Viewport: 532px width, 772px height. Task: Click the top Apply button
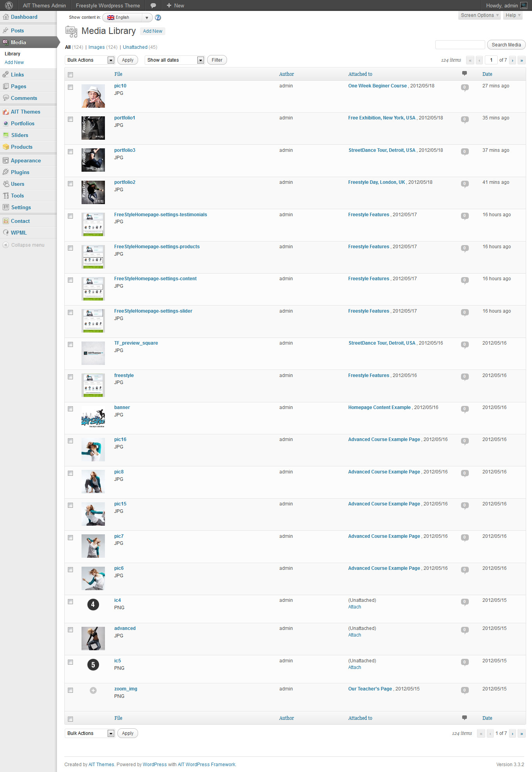pos(128,60)
